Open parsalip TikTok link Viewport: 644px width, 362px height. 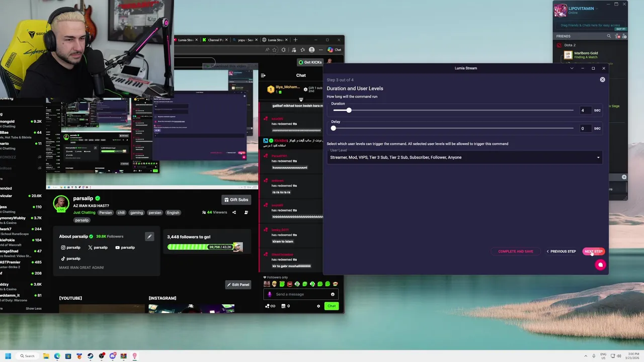(70, 258)
